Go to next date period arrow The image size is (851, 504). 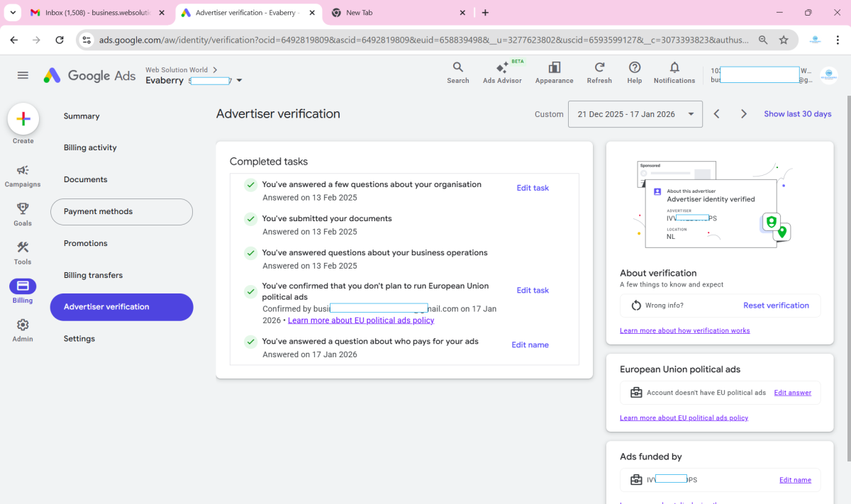click(x=743, y=114)
